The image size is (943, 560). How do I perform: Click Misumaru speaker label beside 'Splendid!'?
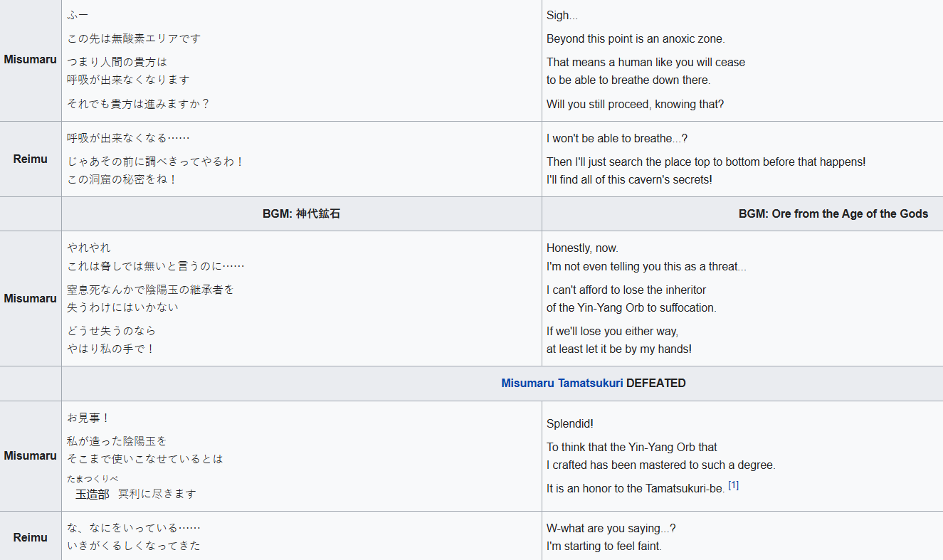[x=31, y=455]
